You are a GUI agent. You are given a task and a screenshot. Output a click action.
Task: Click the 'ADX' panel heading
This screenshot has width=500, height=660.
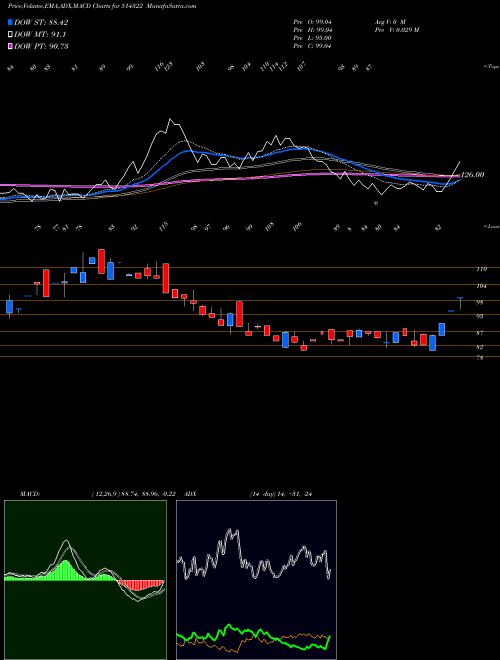tap(190, 494)
